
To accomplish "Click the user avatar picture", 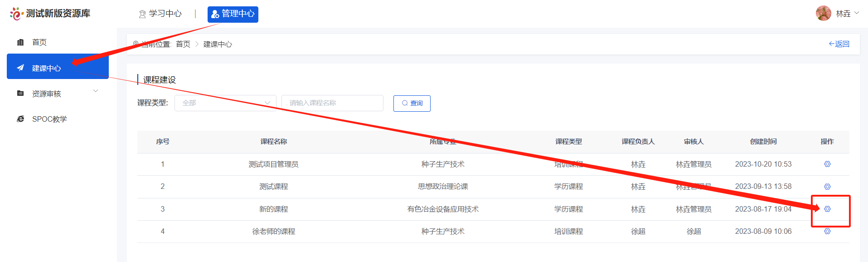I will (x=823, y=13).
